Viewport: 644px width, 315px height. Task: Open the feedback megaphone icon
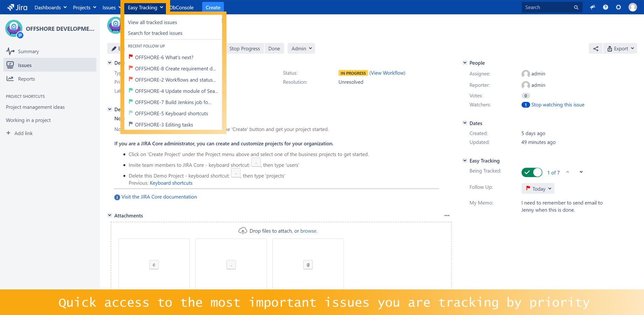point(593,7)
